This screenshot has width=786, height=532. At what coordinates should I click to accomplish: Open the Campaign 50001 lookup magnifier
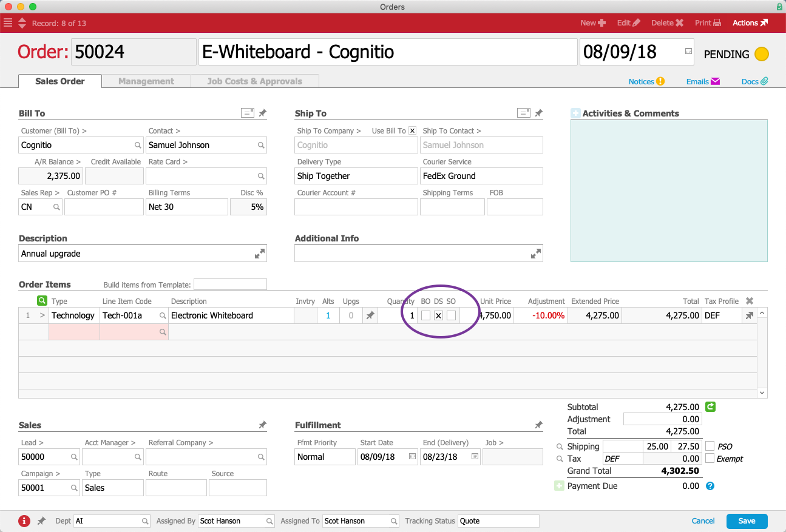[x=74, y=488]
